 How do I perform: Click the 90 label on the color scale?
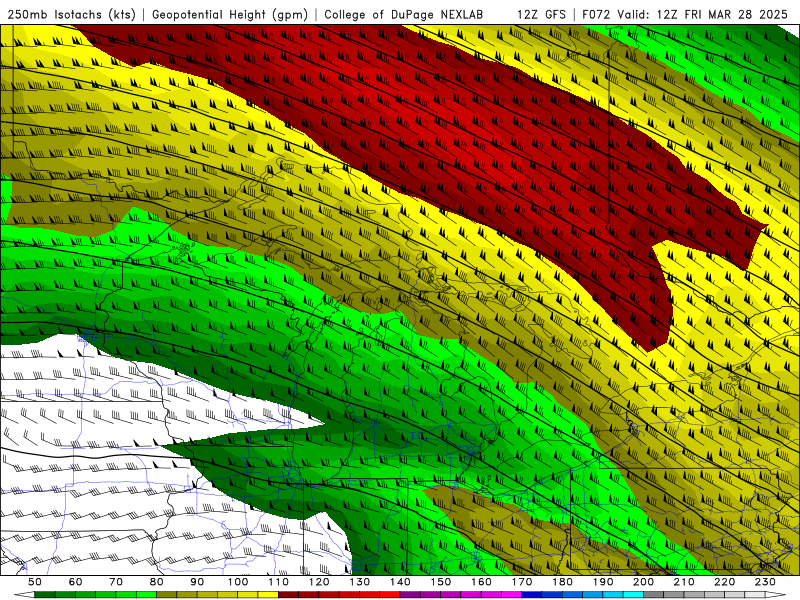197,582
